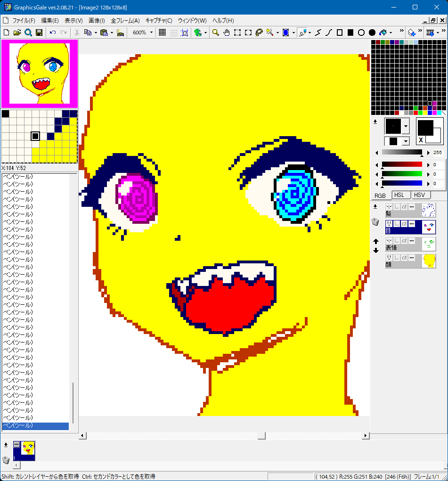The height and width of the screenshot is (481, 448).
Task: Open the 画像(I) menu
Action: pyautogui.click(x=97, y=21)
